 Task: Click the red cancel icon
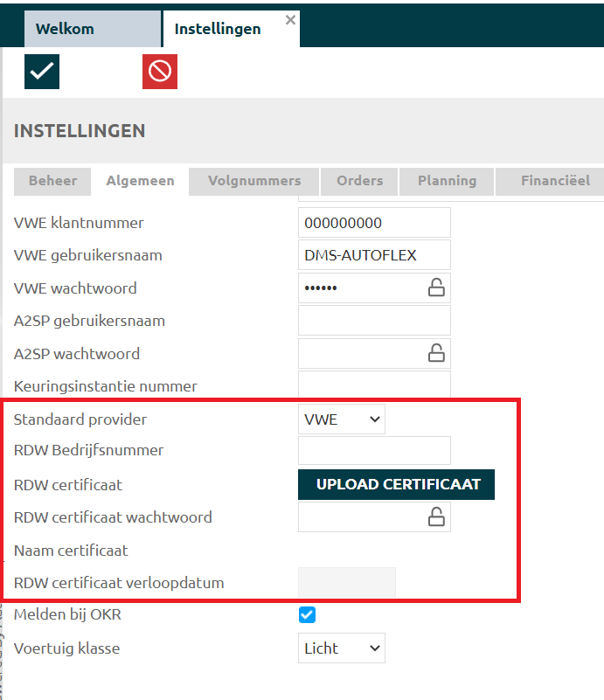click(160, 72)
